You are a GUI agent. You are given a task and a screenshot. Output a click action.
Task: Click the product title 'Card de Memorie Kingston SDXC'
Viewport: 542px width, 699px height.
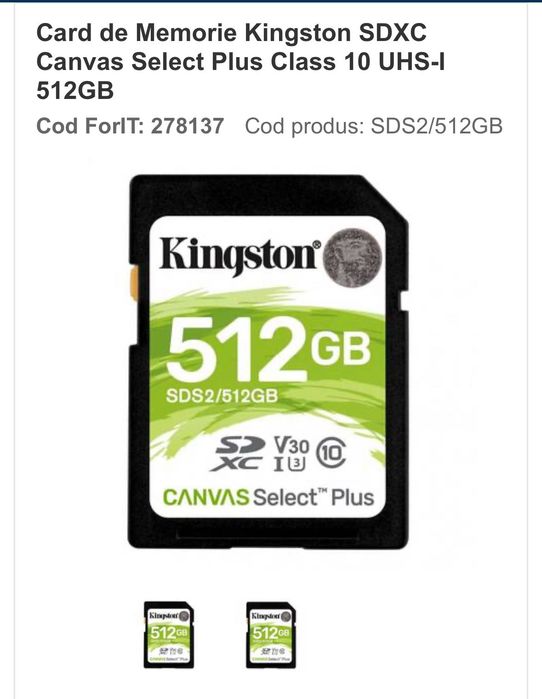231,33
